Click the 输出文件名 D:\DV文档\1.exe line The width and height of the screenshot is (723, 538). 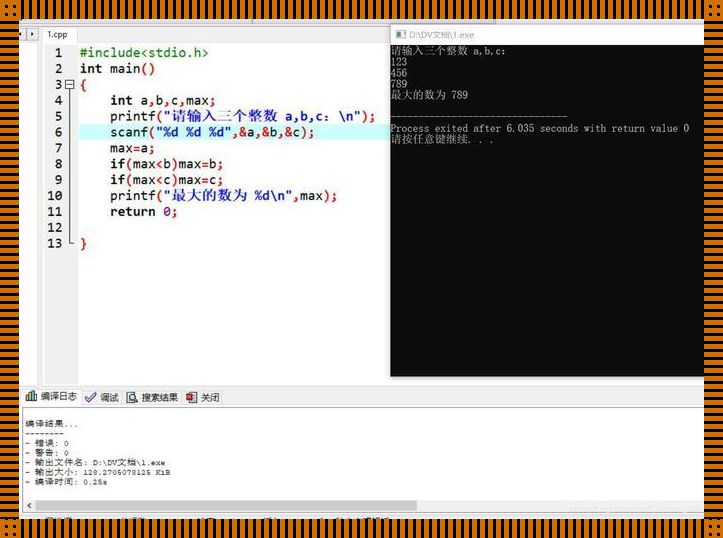coord(95,462)
